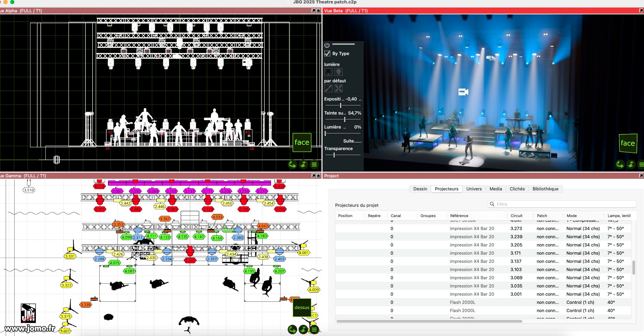This screenshot has height=336, width=644.
Task: Click the Exposition slider handle
Action: [341, 106]
